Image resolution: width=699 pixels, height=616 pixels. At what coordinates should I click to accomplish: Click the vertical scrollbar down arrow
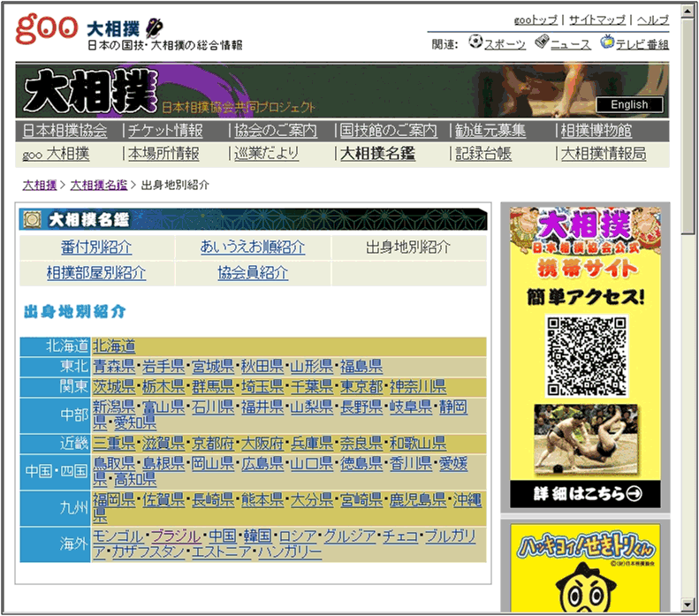coord(688,606)
